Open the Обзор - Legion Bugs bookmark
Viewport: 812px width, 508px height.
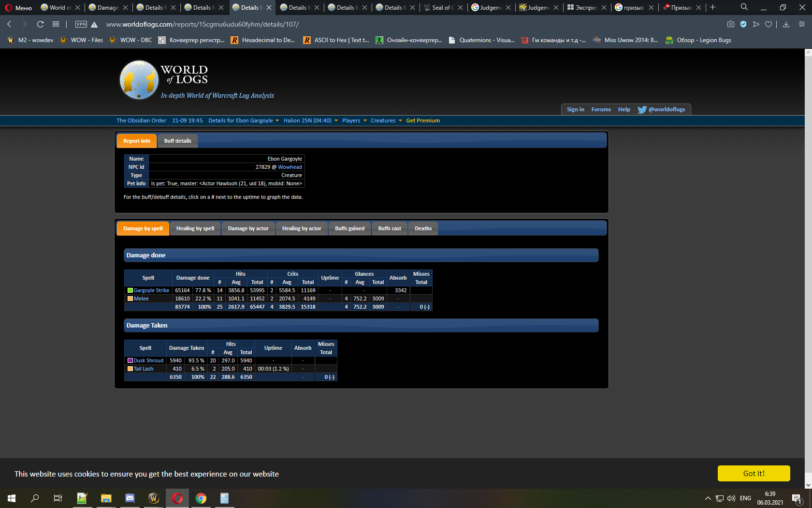point(698,40)
